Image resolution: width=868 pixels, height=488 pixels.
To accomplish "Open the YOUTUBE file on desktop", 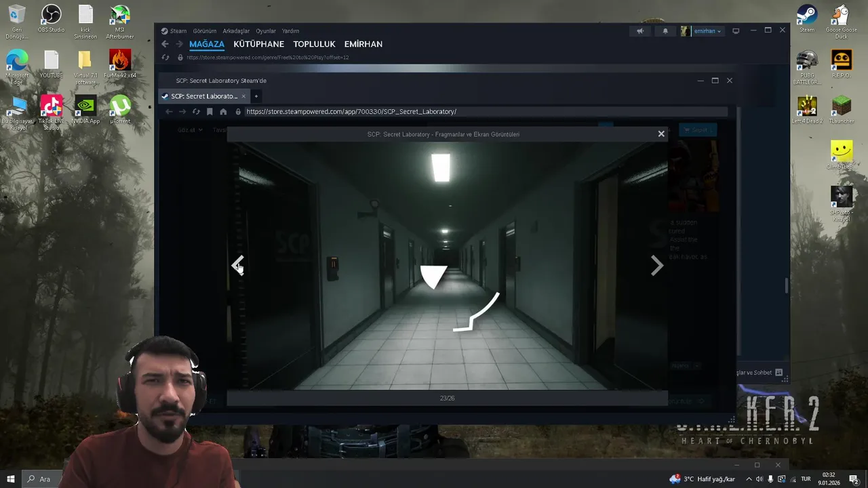I will (51, 64).
